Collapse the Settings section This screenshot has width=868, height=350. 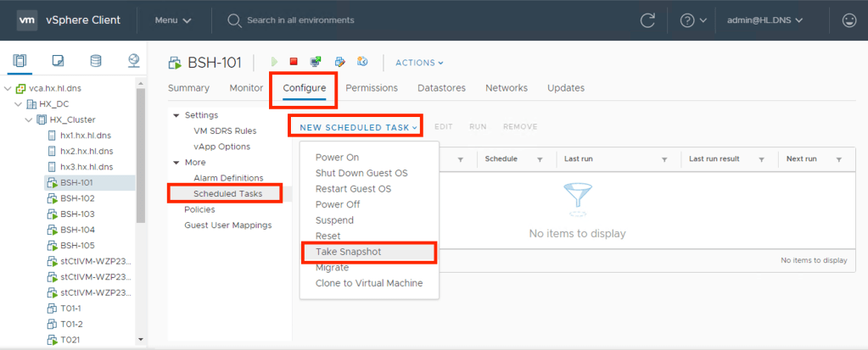coord(176,115)
